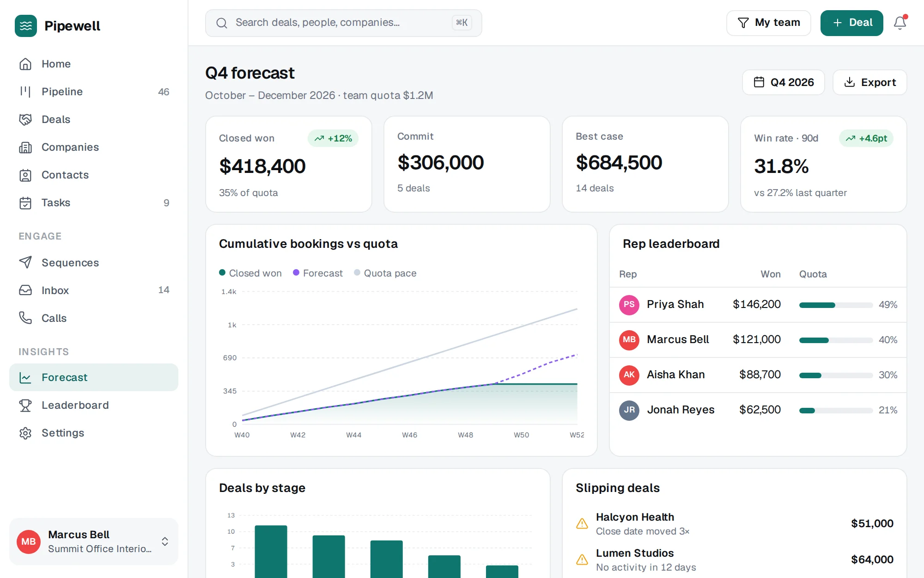Viewport: 924px width, 578px height.
Task: Open notifications bell icon
Action: (x=900, y=23)
